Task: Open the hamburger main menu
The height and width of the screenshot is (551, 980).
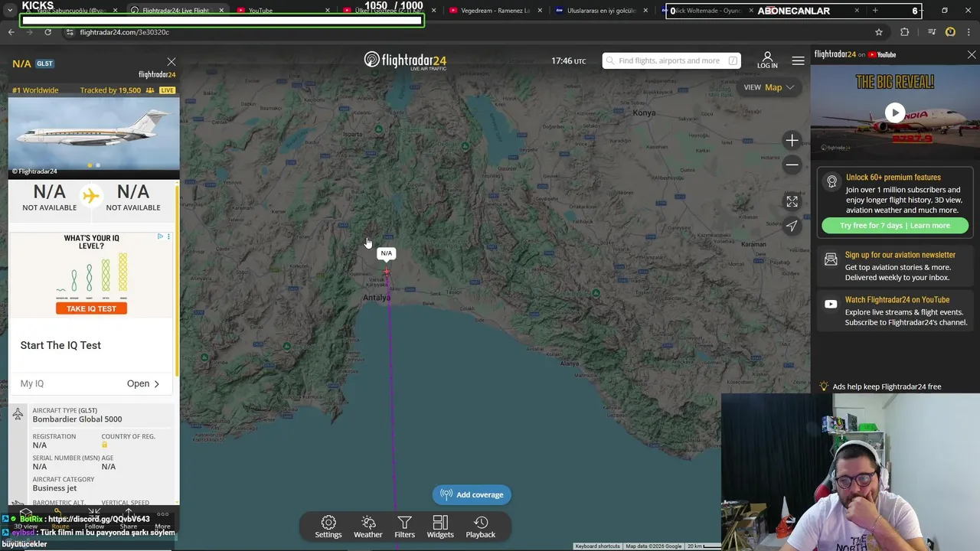Action: (x=798, y=60)
